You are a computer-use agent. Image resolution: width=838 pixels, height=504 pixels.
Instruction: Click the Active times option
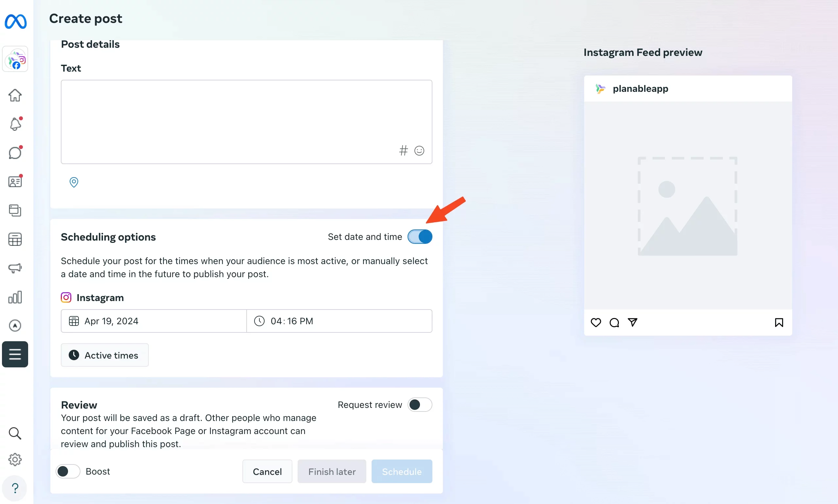[104, 355]
